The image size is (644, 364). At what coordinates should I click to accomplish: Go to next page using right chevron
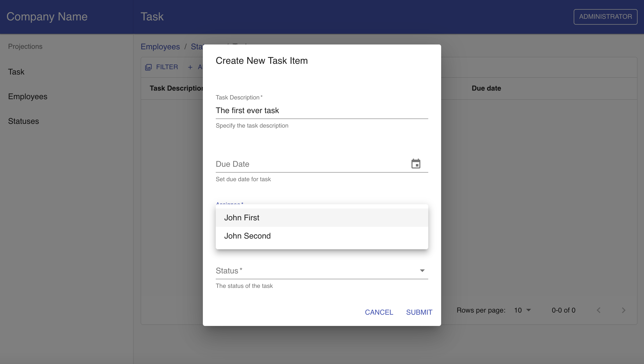click(x=623, y=310)
